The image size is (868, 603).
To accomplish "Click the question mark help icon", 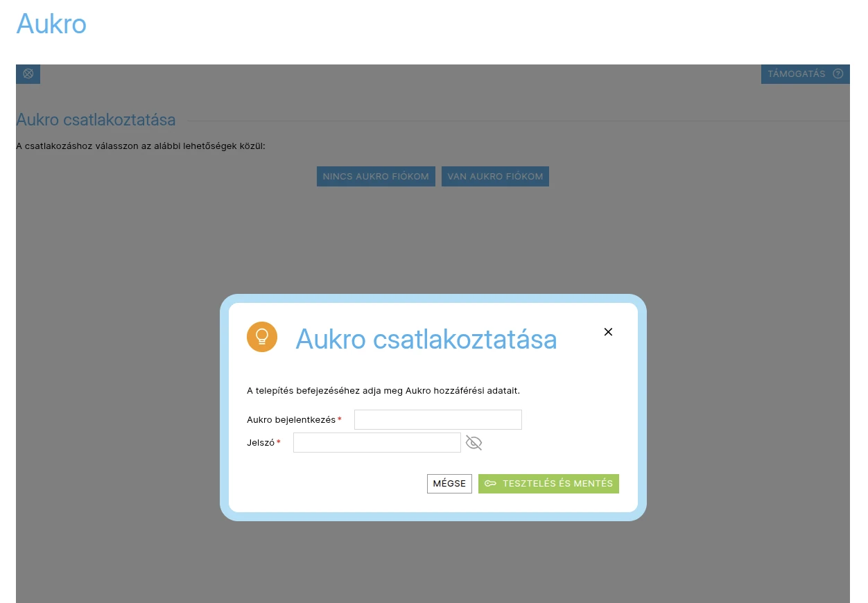I will coord(837,73).
